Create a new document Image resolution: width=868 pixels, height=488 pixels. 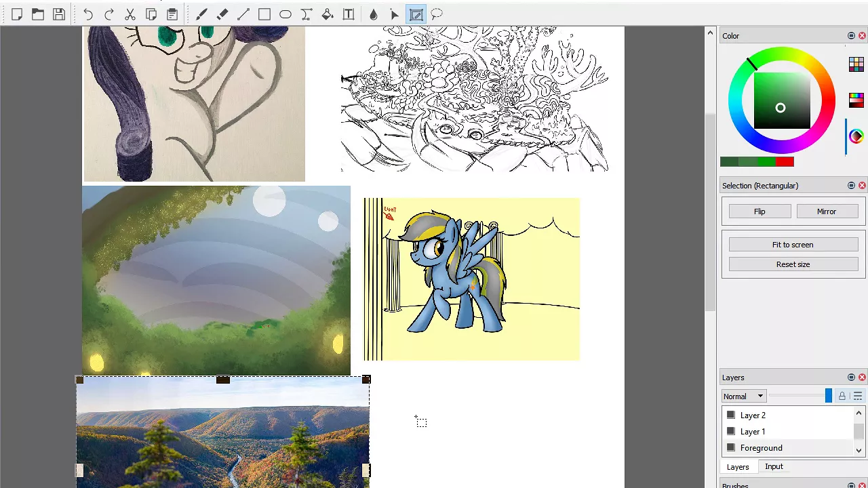tap(17, 14)
